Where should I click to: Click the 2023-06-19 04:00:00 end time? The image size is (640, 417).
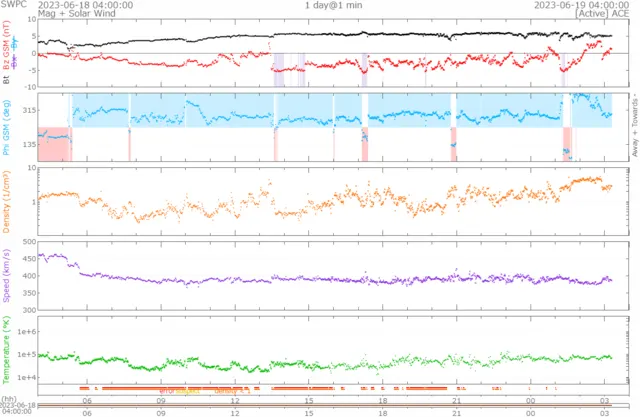[582, 5]
